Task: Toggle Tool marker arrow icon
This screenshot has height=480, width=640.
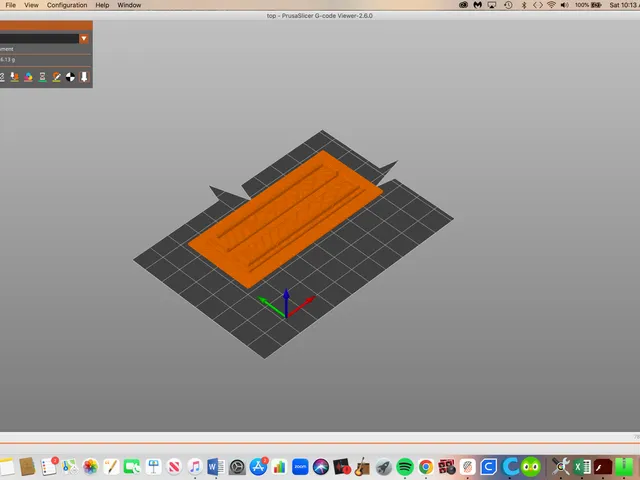Action: pos(84,77)
